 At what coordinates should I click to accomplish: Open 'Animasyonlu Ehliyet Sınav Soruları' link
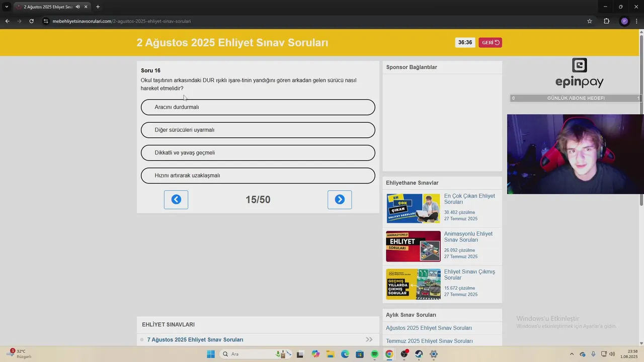(x=468, y=237)
